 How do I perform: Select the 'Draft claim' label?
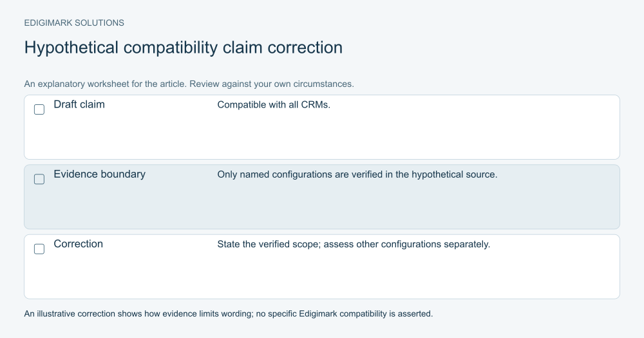click(x=79, y=104)
